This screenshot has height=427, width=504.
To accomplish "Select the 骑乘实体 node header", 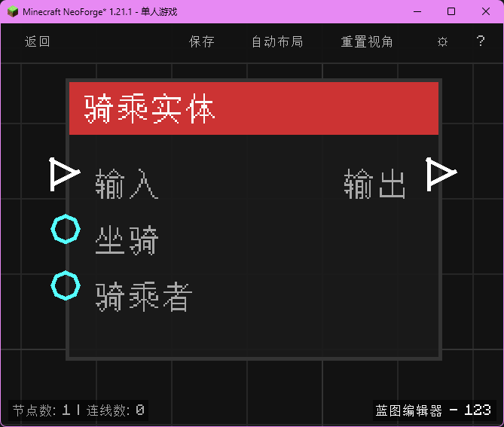I will [x=254, y=108].
